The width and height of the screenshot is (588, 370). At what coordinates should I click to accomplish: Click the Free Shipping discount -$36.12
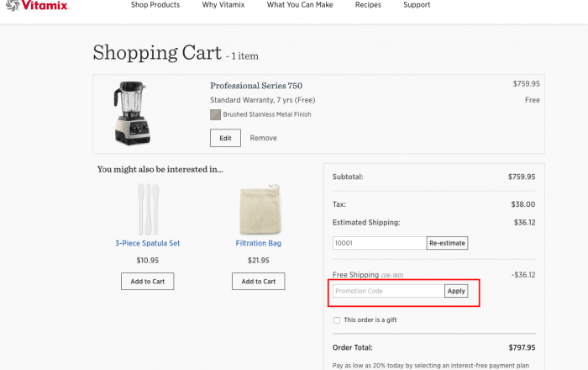523,275
